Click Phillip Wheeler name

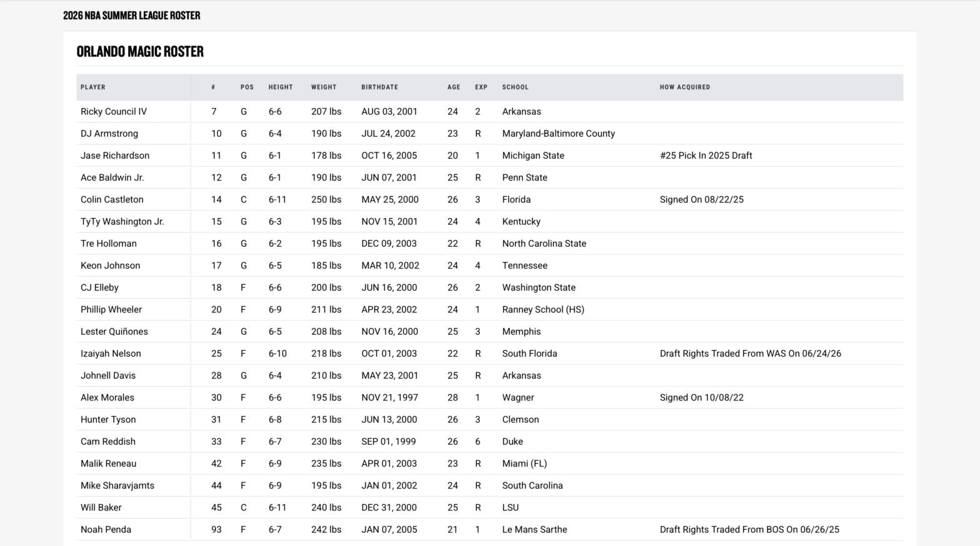pos(111,309)
